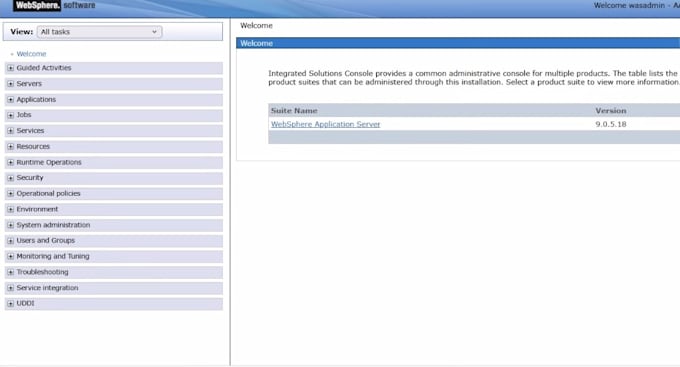Click the Welcome wasadmin banner text
680x367 pixels.
(x=629, y=5)
